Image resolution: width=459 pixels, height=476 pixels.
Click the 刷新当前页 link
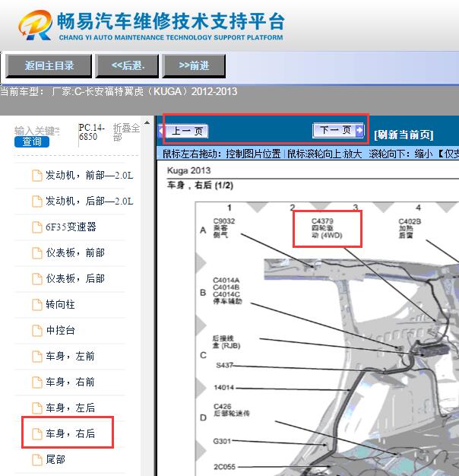404,135
